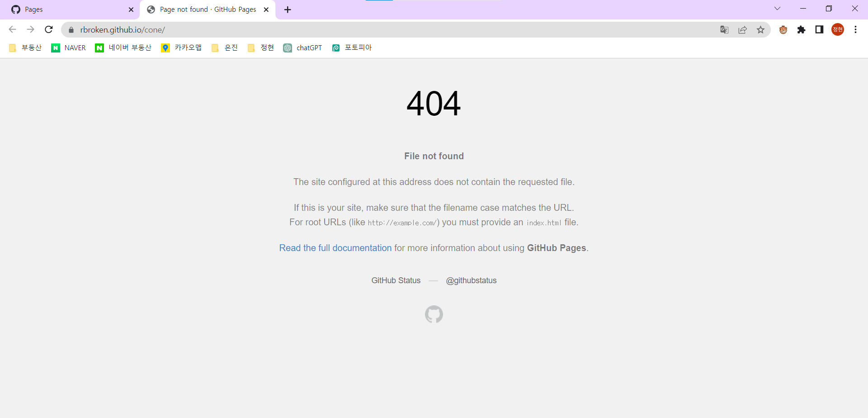Click the GitHub Octocat logo
The width and height of the screenshot is (868, 418).
[434, 314]
